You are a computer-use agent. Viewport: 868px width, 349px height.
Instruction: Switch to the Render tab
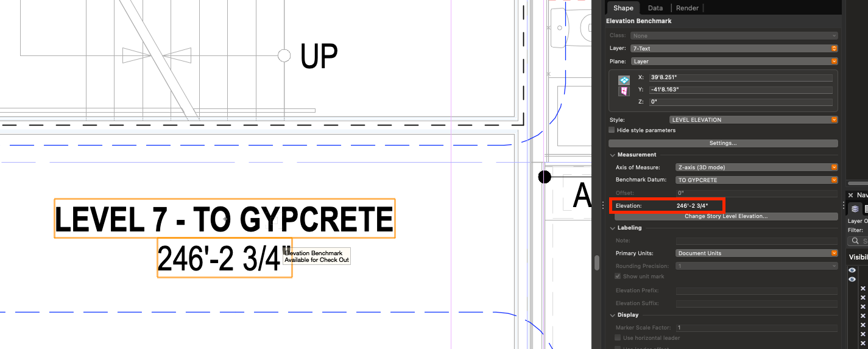pyautogui.click(x=687, y=8)
